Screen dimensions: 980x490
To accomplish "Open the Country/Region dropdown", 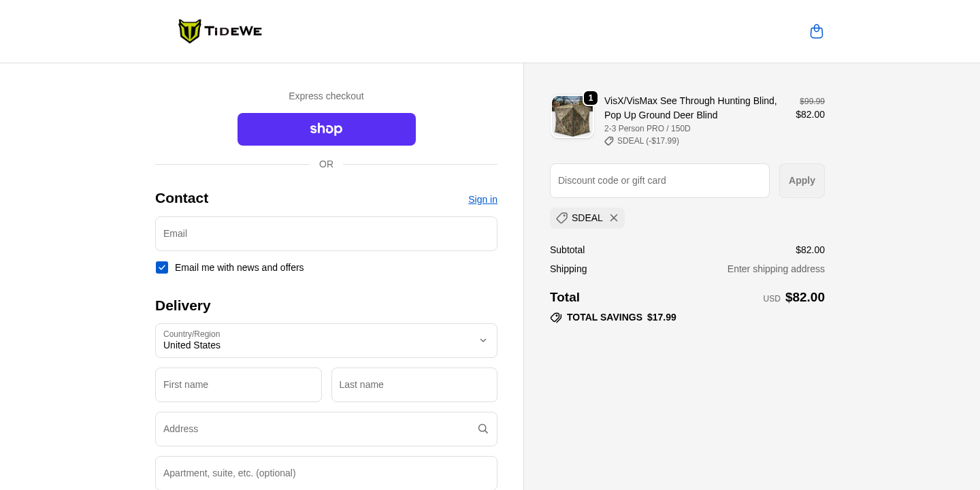I will pos(326,340).
